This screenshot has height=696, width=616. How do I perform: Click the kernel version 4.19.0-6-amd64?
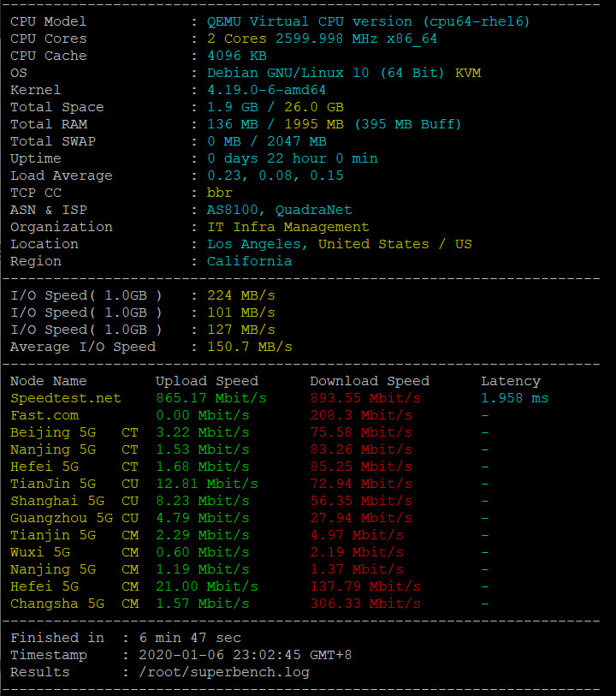266,90
